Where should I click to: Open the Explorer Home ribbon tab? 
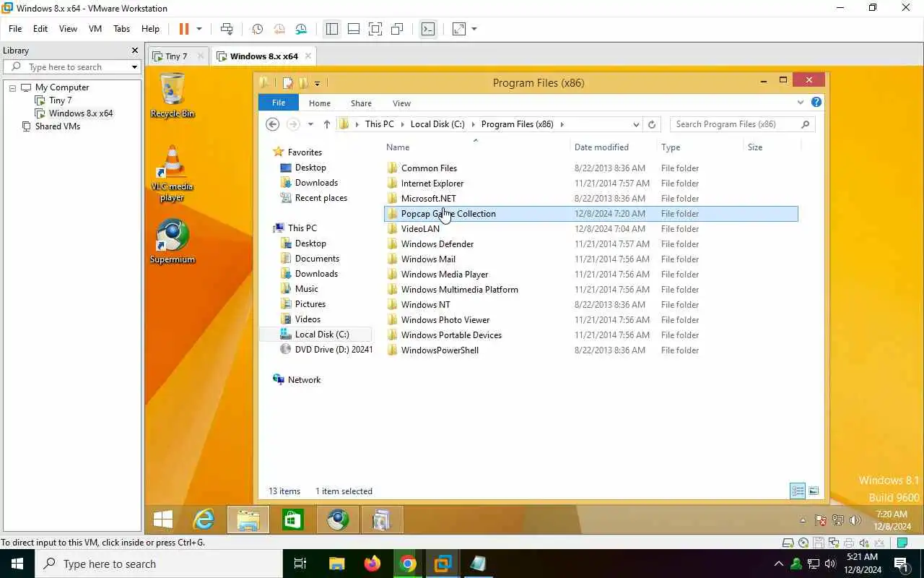point(320,103)
